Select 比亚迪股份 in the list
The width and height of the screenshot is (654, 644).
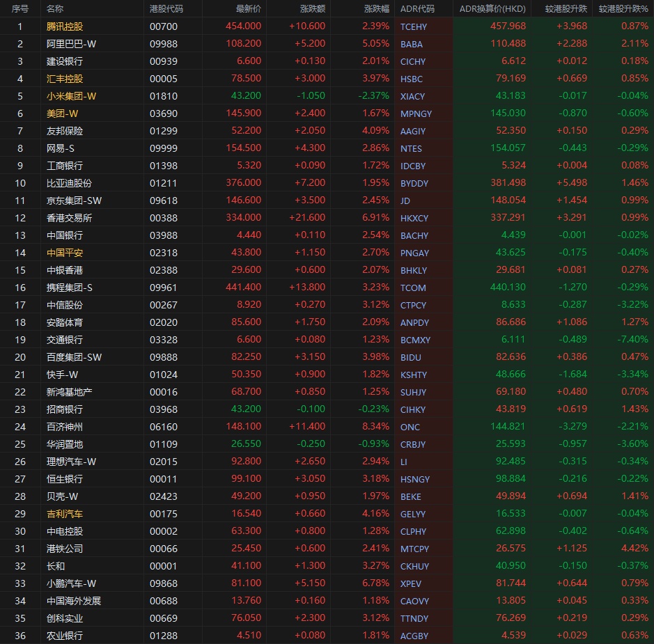(x=69, y=183)
